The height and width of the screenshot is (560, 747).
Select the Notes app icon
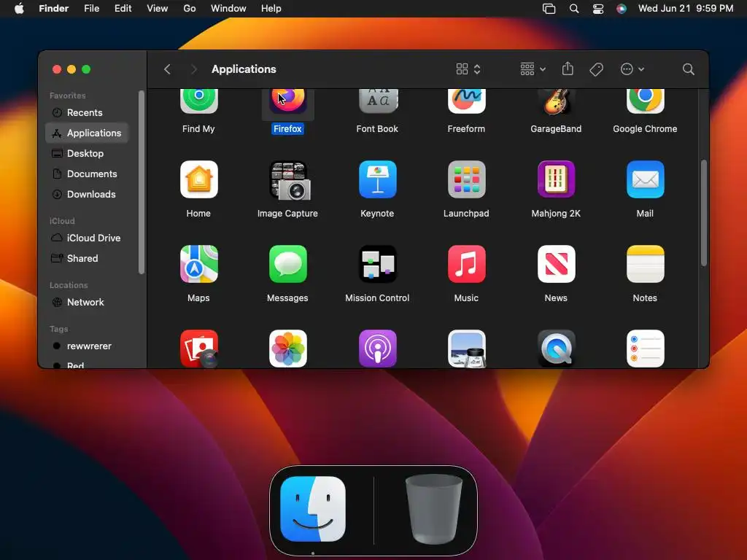645,264
